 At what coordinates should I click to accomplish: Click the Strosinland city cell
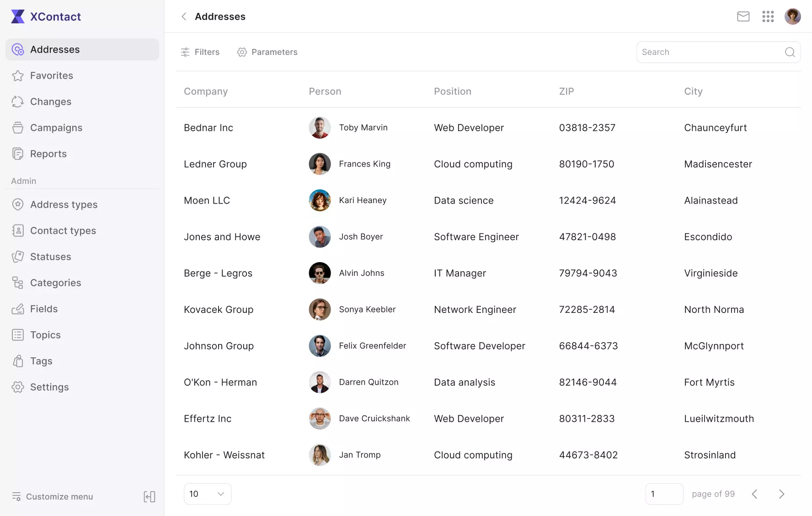pyautogui.click(x=710, y=455)
